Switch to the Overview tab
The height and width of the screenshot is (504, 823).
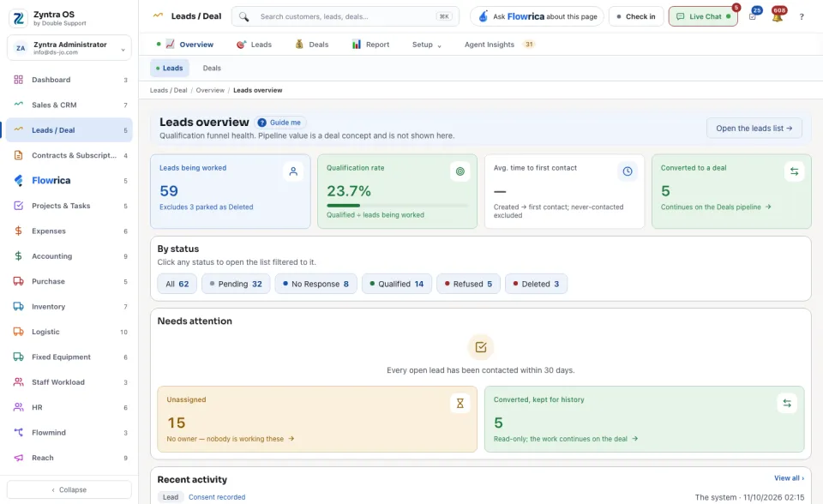coord(185,45)
